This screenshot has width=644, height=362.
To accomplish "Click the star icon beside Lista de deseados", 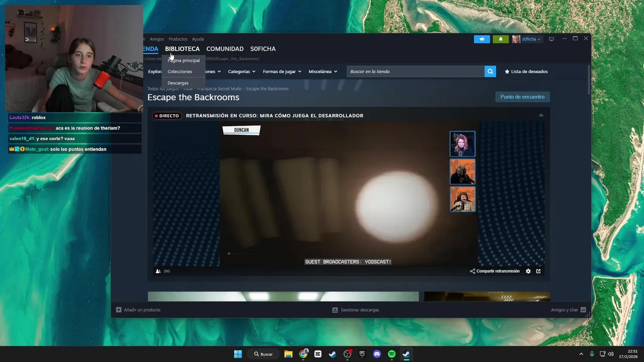I will (x=507, y=71).
